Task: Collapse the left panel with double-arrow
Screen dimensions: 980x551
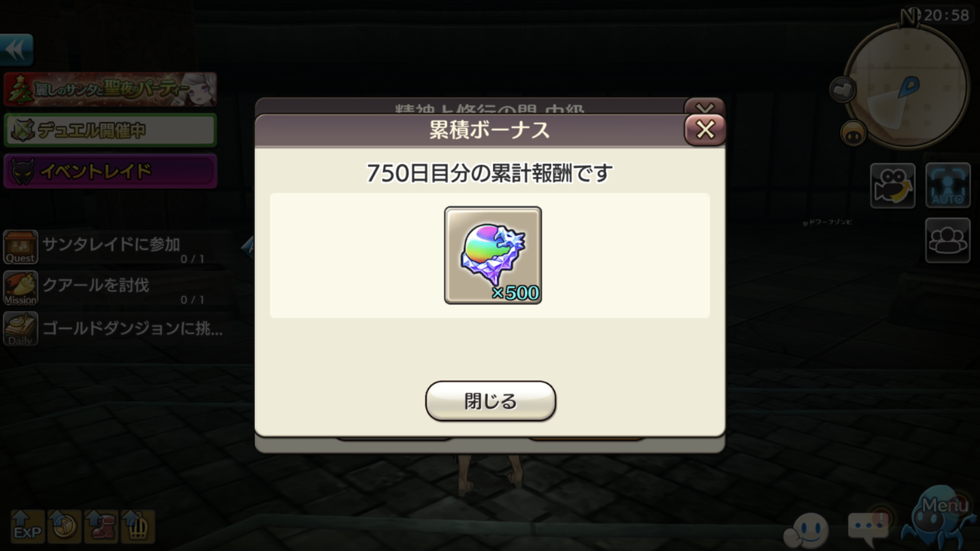Action: click(x=16, y=50)
